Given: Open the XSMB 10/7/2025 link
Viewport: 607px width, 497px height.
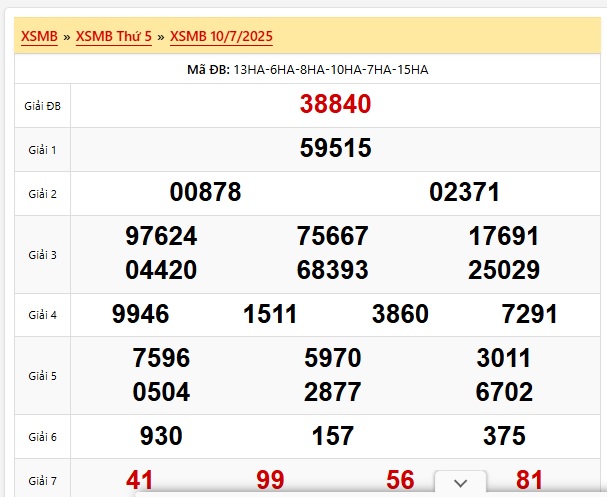Looking at the screenshot, I should tap(221, 36).
